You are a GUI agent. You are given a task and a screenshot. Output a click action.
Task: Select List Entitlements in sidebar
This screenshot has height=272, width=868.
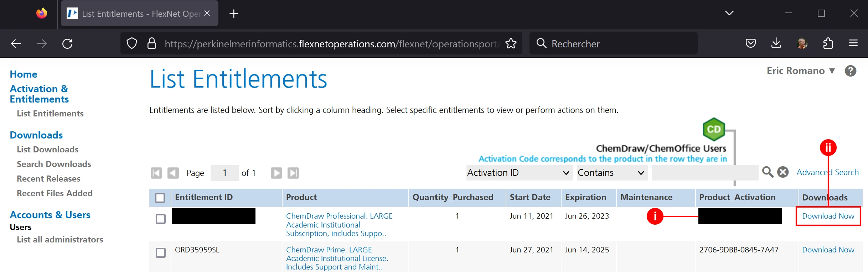(50, 114)
